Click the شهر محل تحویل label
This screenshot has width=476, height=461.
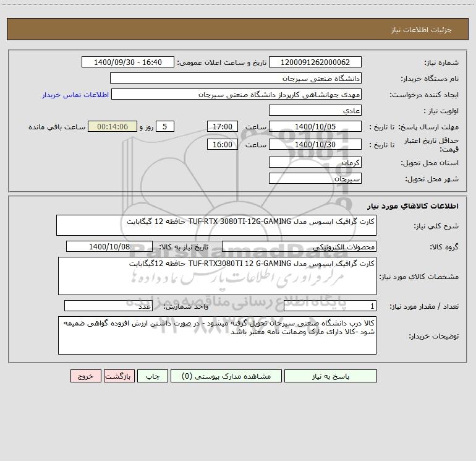click(431, 179)
